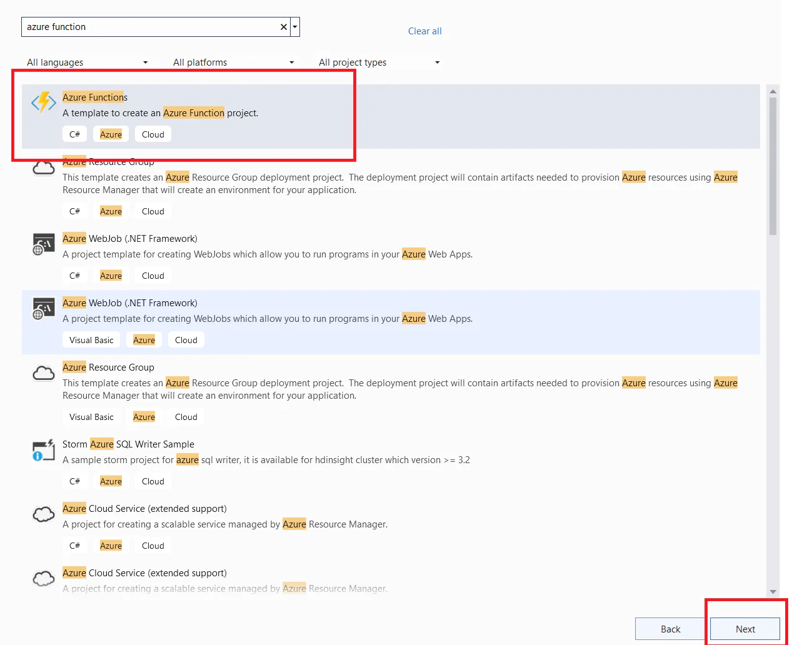This screenshot has height=645, width=812.
Task: Select the Azure Functions template title
Action: click(95, 97)
